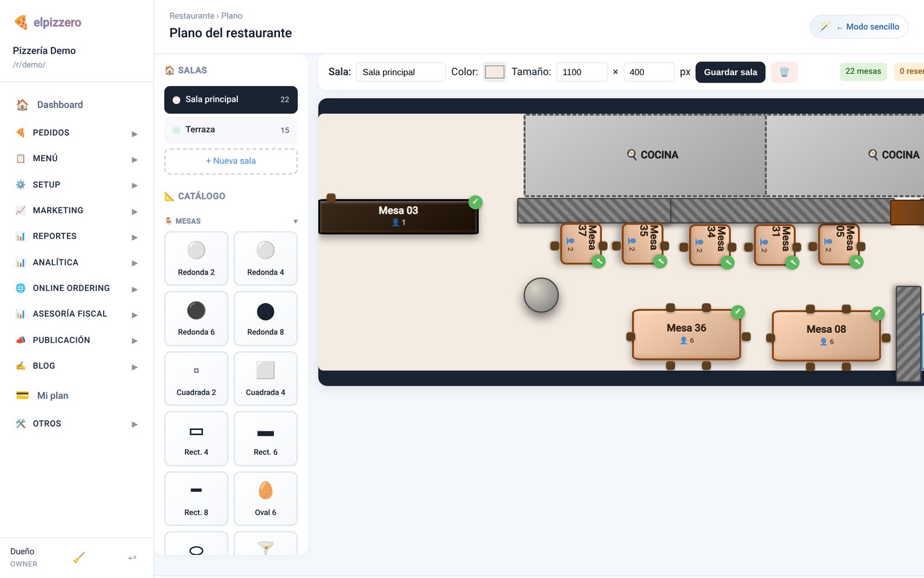
Task: Pick the Rect. 8 table item
Action: point(196,499)
